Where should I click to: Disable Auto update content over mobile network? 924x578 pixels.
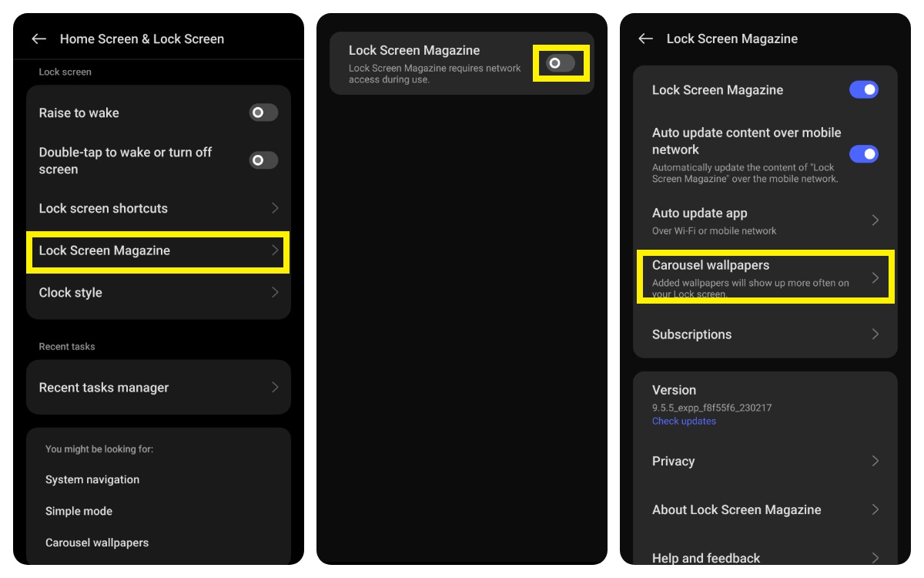point(863,154)
